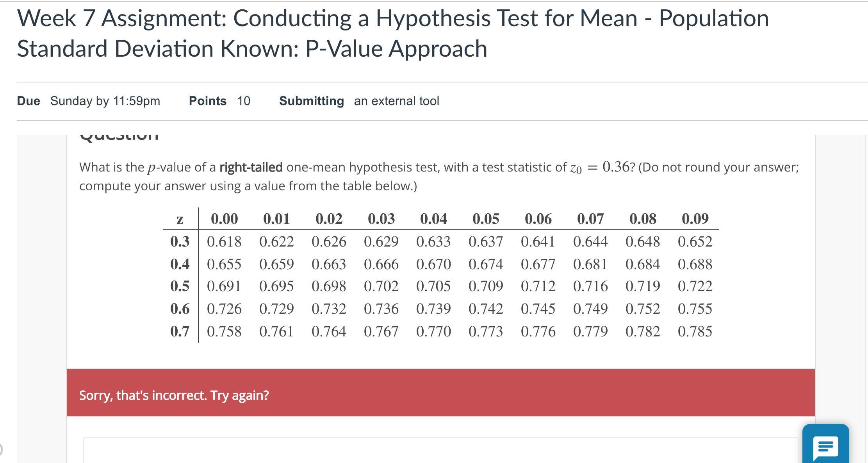The image size is (868, 463).
Task: Click the z header cell of the table
Action: 180,219
